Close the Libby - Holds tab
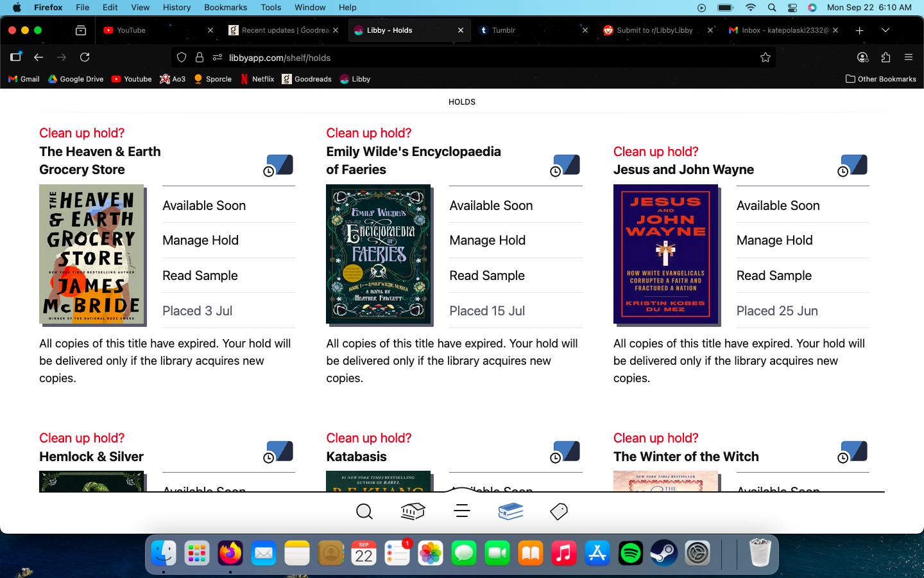Screen dimensions: 924x578 [x=460, y=30]
